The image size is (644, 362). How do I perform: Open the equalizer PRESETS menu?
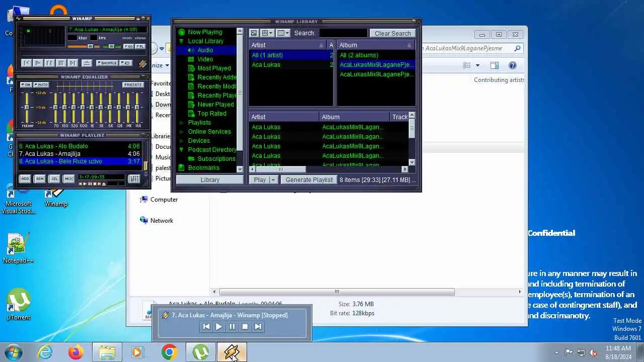click(x=133, y=84)
